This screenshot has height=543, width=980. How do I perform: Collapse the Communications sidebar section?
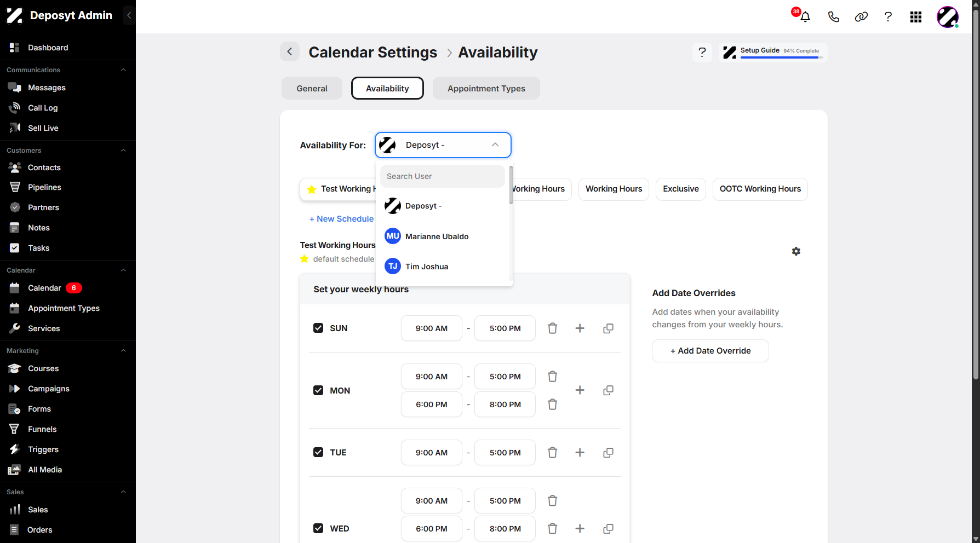pos(123,70)
